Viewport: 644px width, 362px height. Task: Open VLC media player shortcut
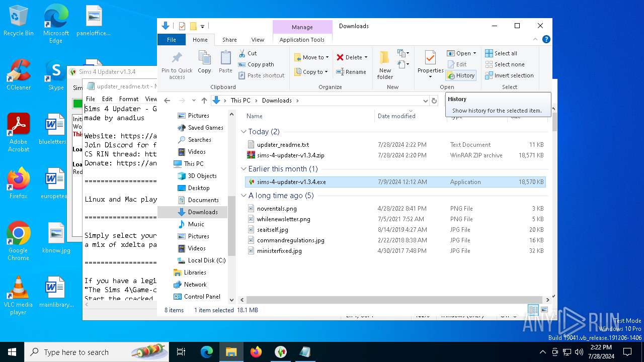19,296
